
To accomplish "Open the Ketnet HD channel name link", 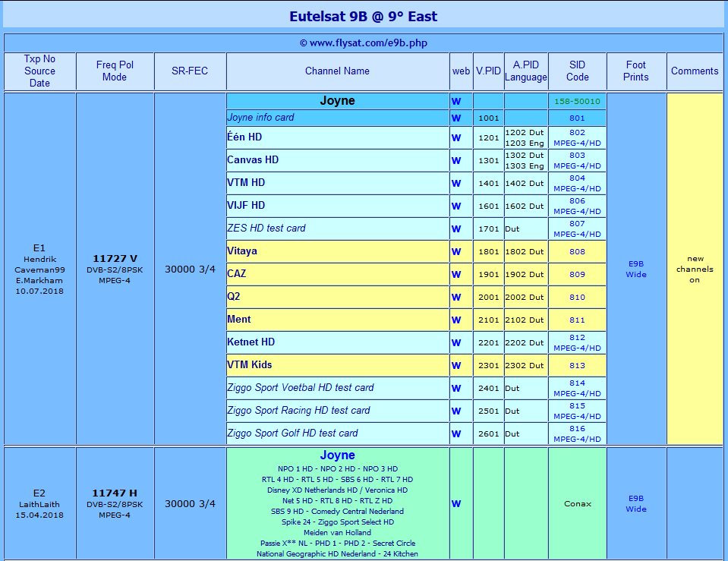I will (251, 342).
